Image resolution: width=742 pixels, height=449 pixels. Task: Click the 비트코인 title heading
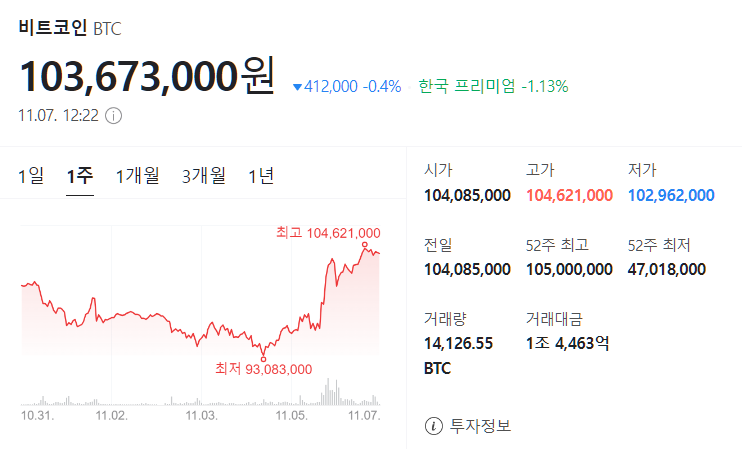tap(52, 27)
